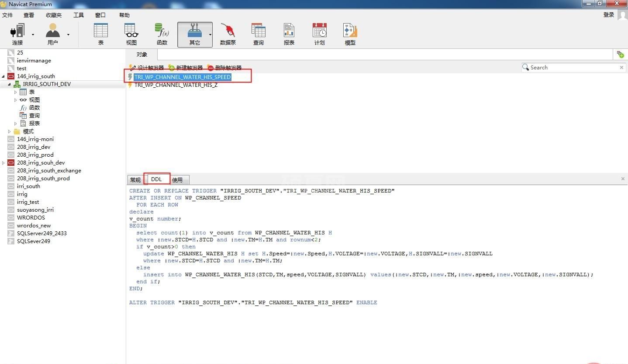
Task: Open the 收藏夹 menu
Action: tap(54, 15)
